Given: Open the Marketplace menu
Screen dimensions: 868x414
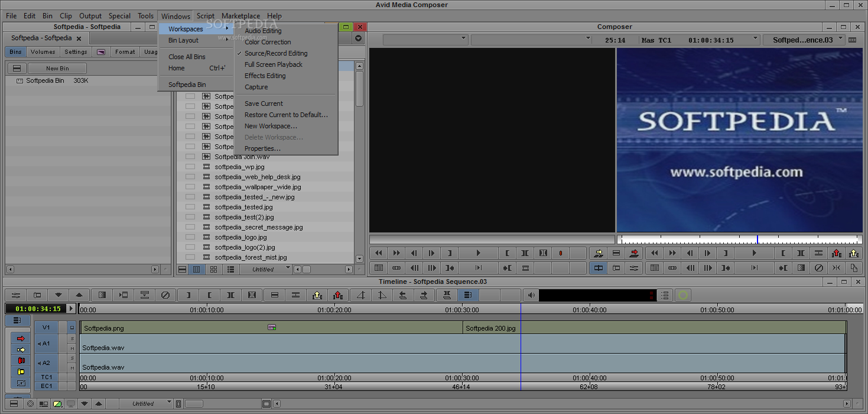Looking at the screenshot, I should (x=240, y=16).
